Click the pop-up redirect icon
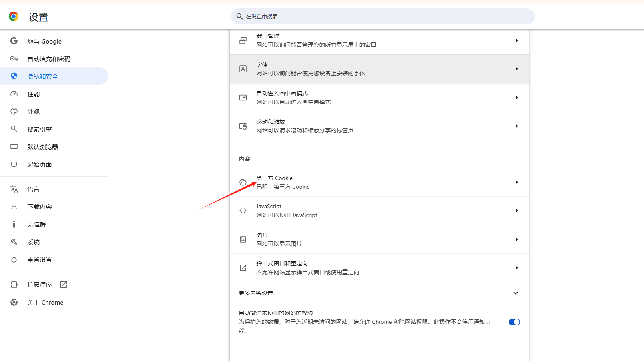 pyautogui.click(x=243, y=268)
